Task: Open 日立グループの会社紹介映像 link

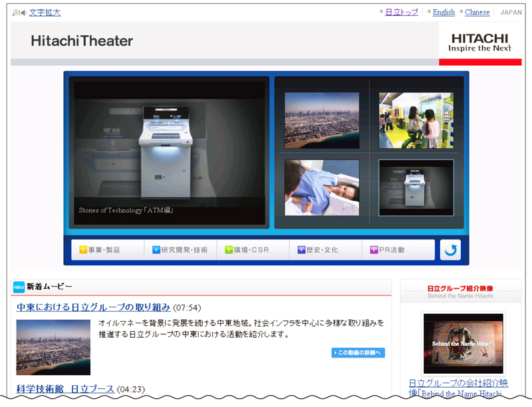Action: pyautogui.click(x=458, y=388)
